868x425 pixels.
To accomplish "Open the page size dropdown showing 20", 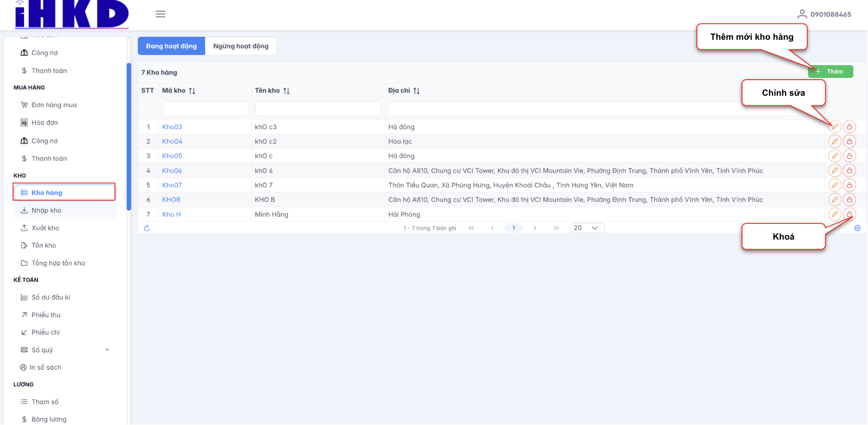I will 587,228.
